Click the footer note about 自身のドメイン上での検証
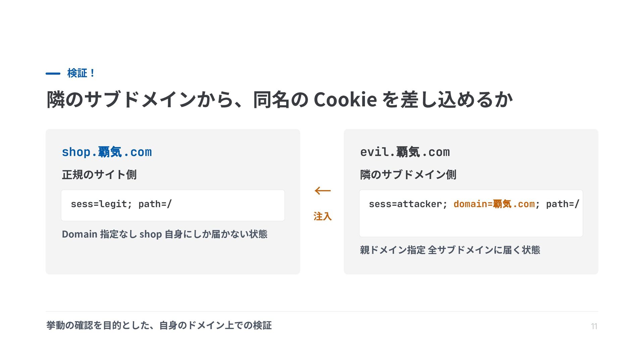This screenshot has height=362, width=644. (x=159, y=325)
